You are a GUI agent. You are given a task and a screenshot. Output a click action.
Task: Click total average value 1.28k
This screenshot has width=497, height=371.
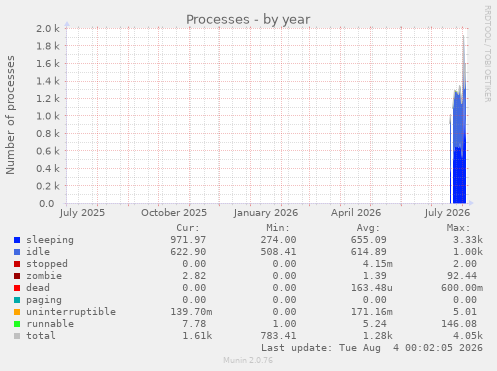tap(378, 336)
